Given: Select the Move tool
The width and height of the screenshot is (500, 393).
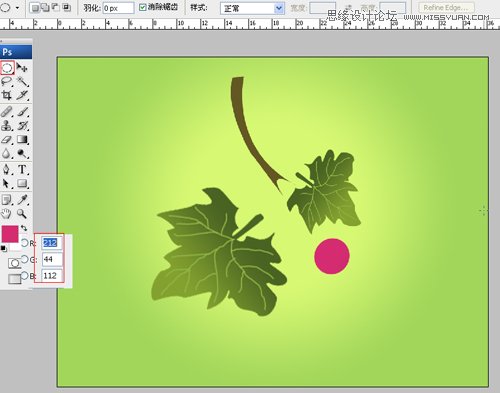Looking at the screenshot, I should tap(22, 68).
